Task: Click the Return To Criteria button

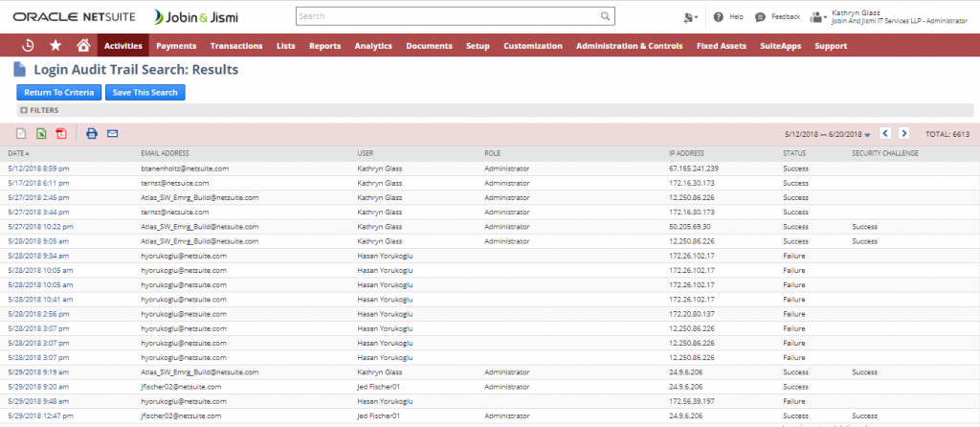Action: [57, 92]
